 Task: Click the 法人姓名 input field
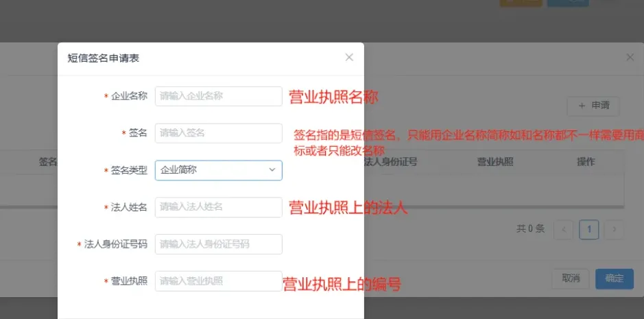point(218,207)
